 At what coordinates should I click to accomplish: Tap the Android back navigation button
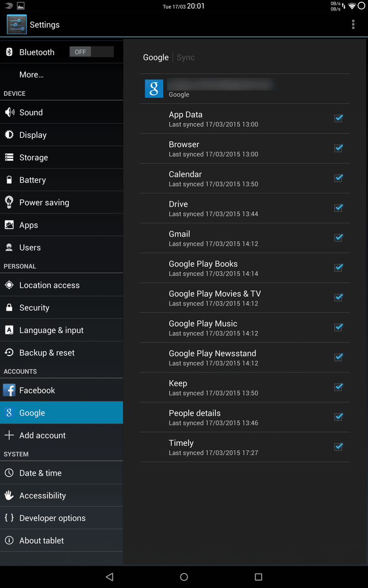[109, 577]
